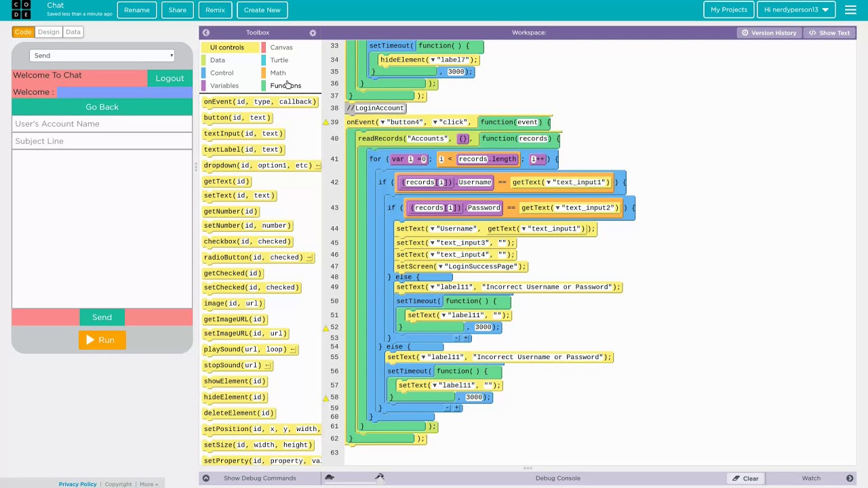The height and width of the screenshot is (488, 868).
Task: Open My Projects
Action: click(x=729, y=9)
